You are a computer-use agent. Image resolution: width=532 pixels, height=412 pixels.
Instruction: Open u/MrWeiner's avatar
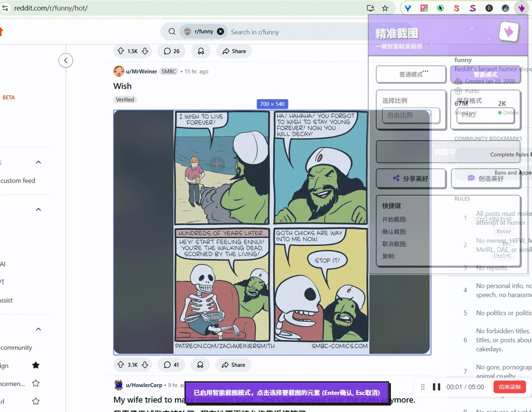click(x=119, y=71)
